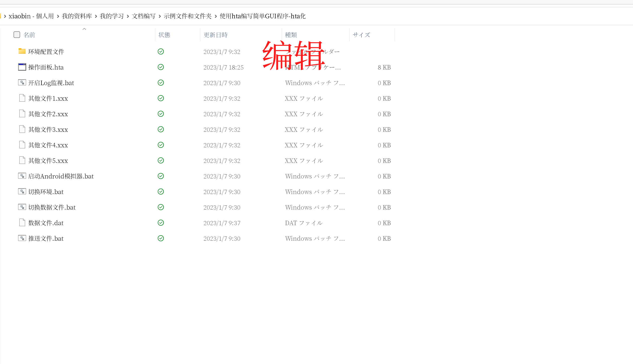Open chevron before 使用hta编写简单GUI程序-hta化

[216, 16]
